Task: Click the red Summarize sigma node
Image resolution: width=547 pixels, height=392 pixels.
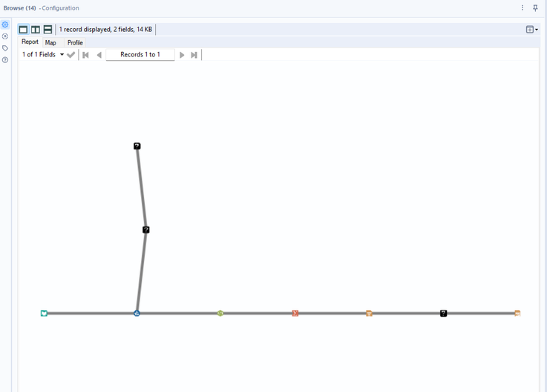Action: (295, 313)
